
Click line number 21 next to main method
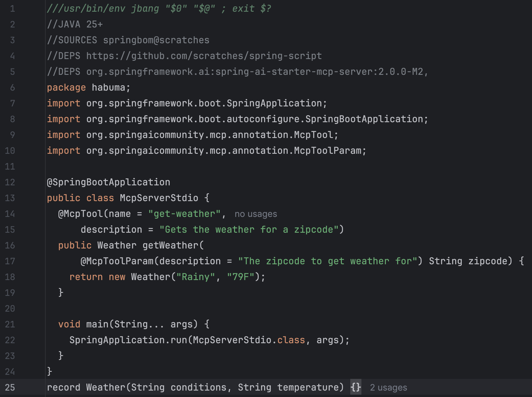tap(10, 324)
